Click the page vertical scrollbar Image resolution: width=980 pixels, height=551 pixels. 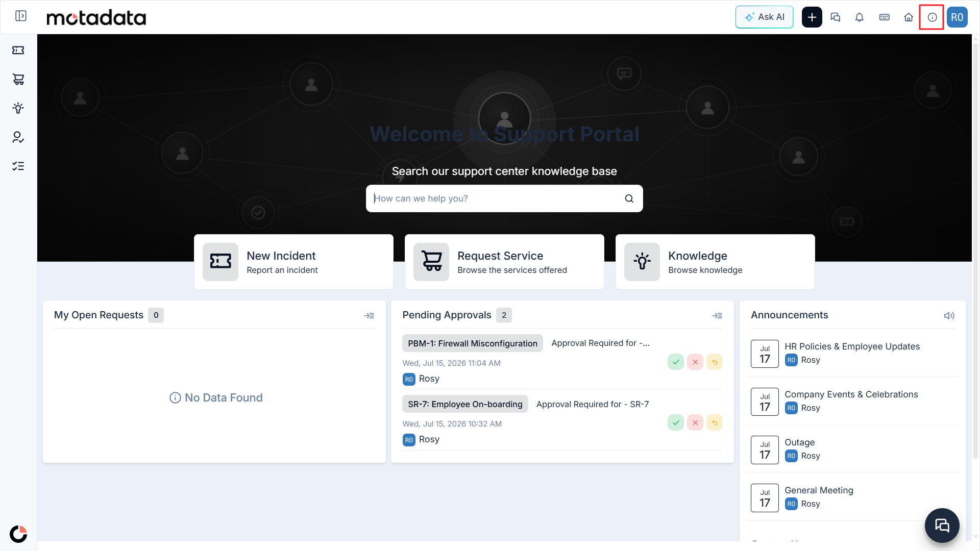click(975, 250)
